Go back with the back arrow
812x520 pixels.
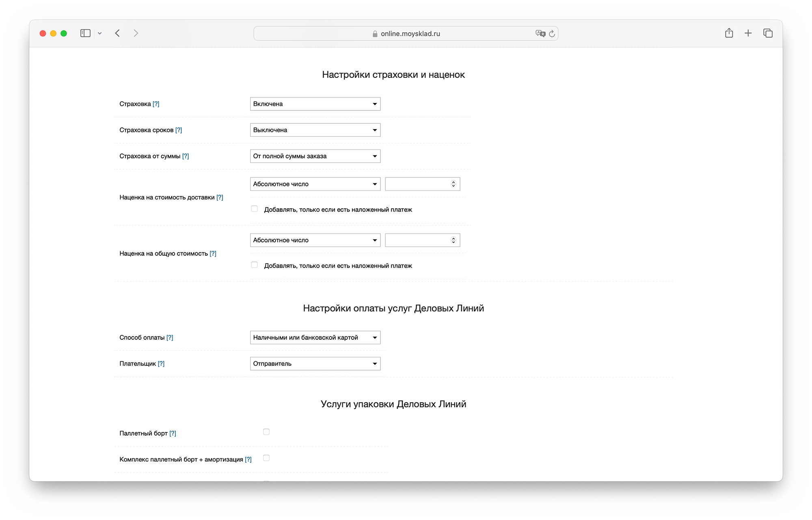117,33
